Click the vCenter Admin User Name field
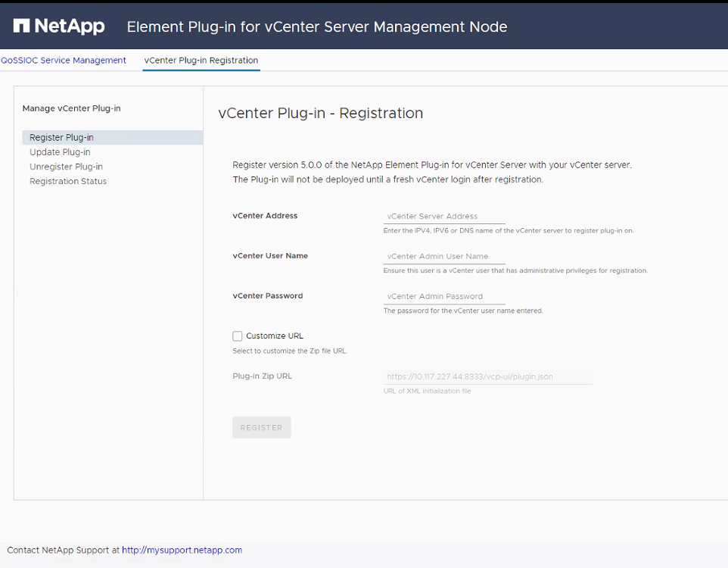This screenshot has height=568, width=728. click(x=443, y=256)
